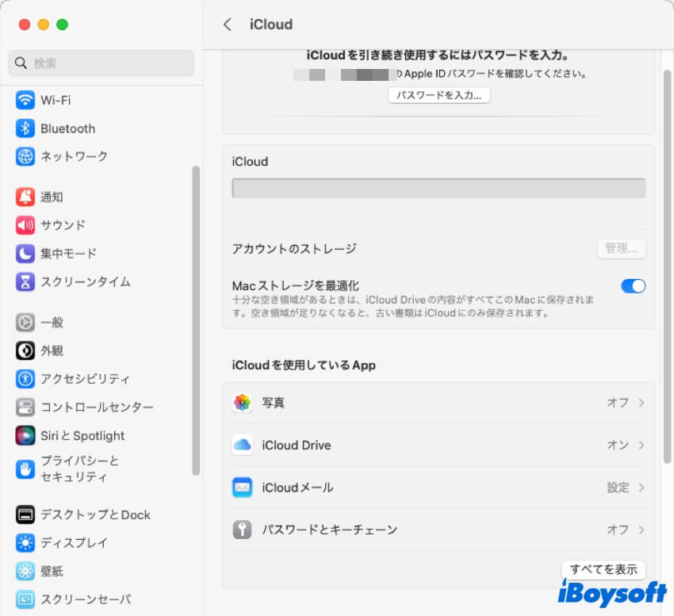Click the Wi-Fi icon in sidebar
Image resolution: width=674 pixels, height=616 pixels.
click(x=25, y=100)
